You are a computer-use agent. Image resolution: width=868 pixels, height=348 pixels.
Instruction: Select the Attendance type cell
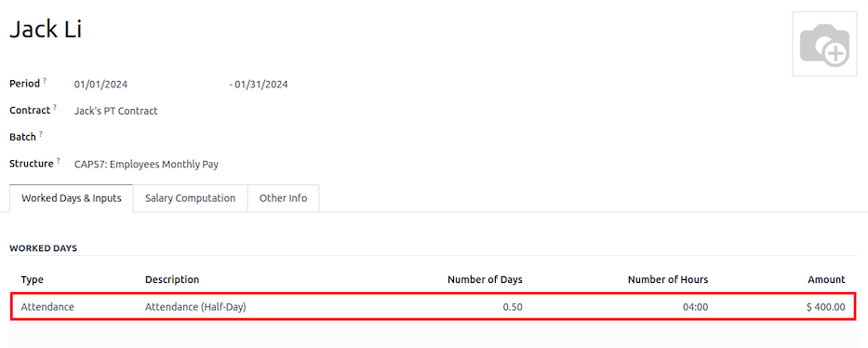pyautogui.click(x=47, y=306)
